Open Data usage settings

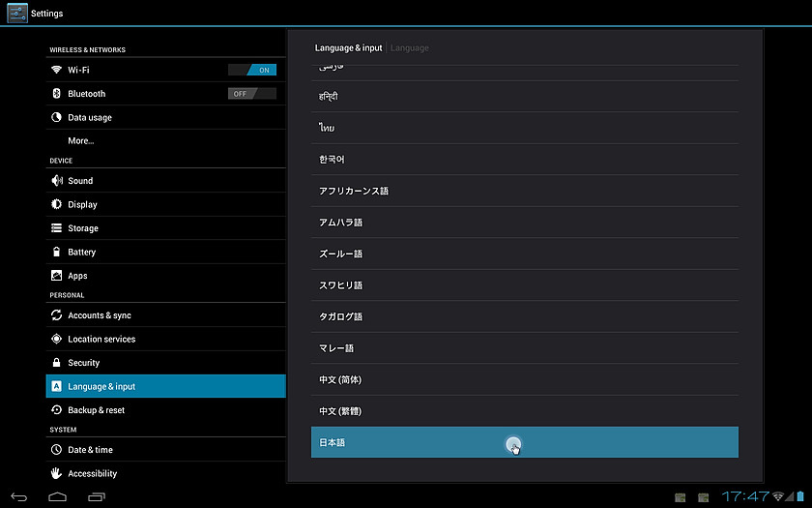pos(165,117)
